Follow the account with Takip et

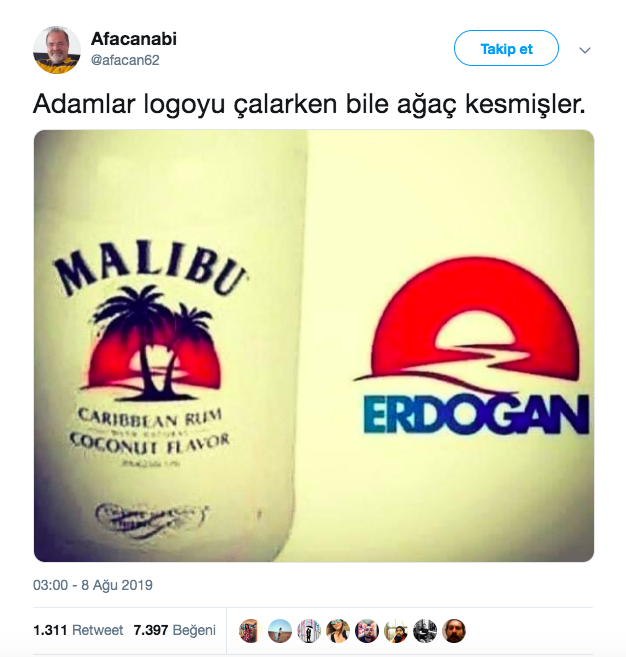[506, 48]
